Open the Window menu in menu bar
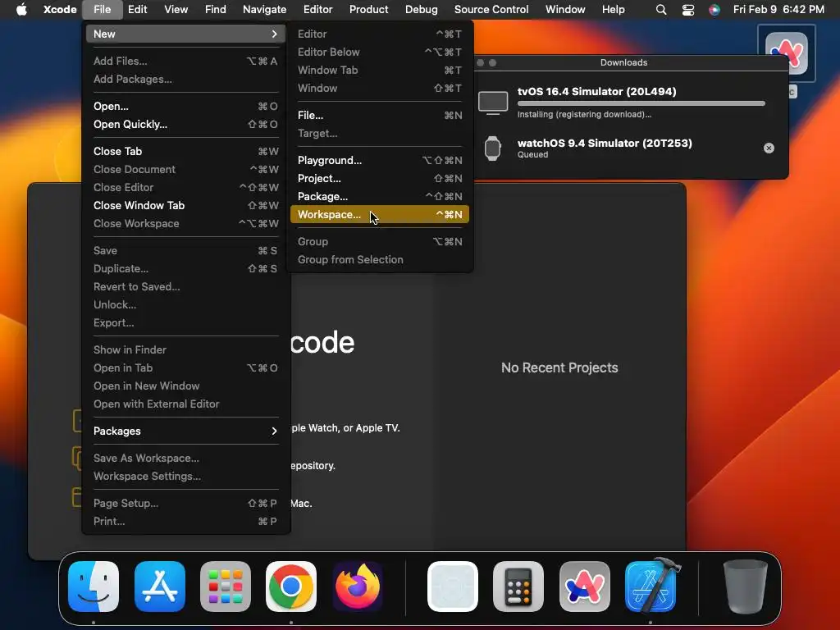Screen dimensions: 840x630 (x=565, y=10)
